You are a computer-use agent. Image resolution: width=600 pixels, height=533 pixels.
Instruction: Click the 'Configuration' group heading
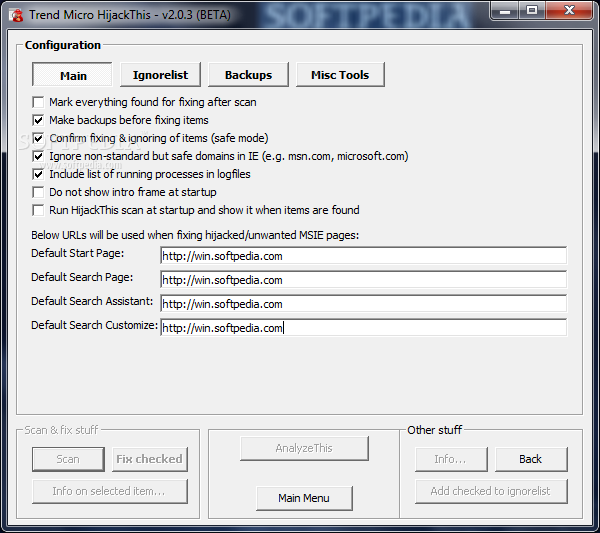(63, 45)
